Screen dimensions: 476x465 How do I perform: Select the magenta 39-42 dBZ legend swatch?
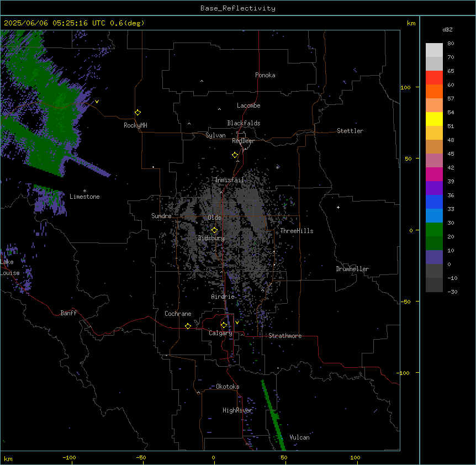pyautogui.click(x=434, y=174)
